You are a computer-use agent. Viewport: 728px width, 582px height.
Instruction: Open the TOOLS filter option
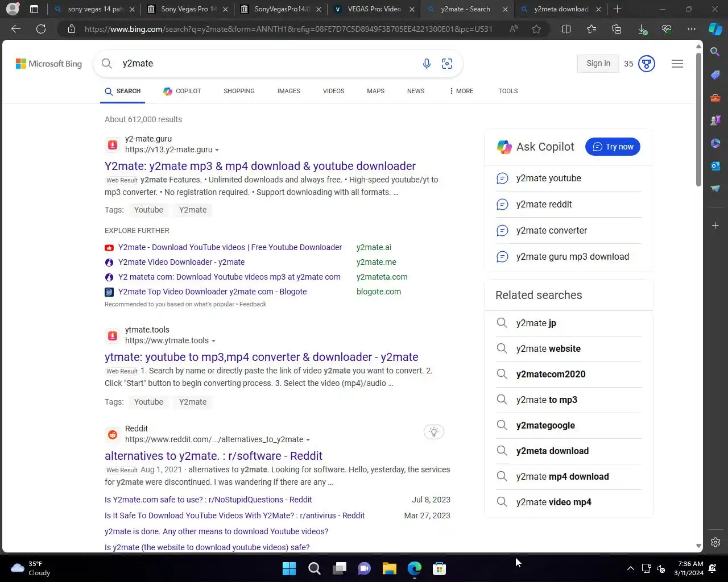(x=508, y=91)
